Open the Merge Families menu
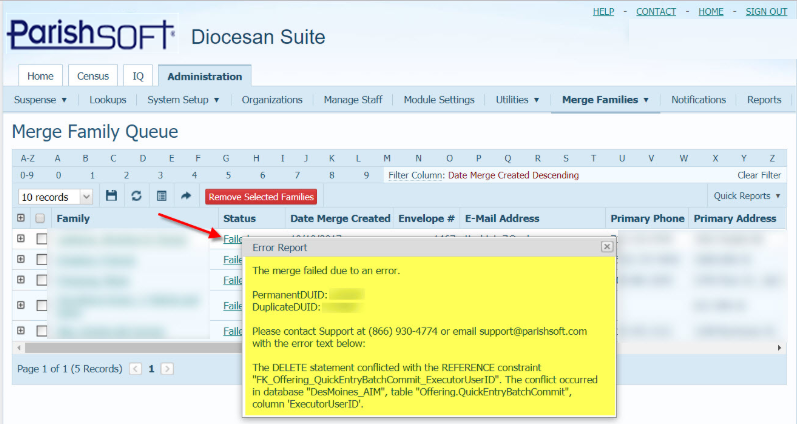The image size is (797, 424). [x=605, y=100]
